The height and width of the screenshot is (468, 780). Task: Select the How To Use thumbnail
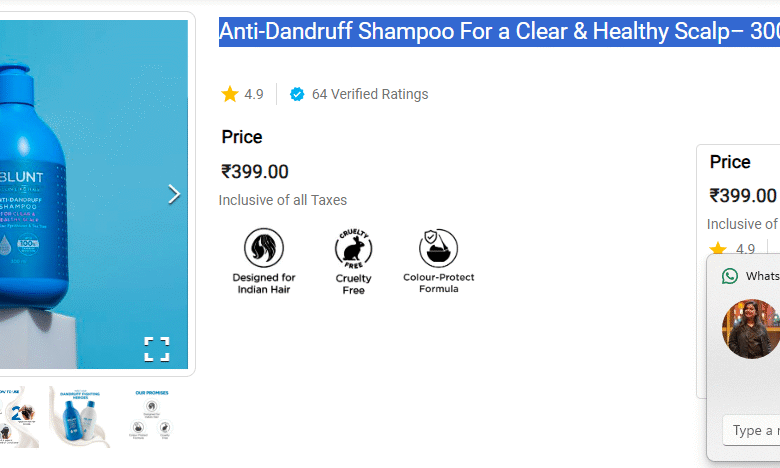pyautogui.click(x=18, y=415)
